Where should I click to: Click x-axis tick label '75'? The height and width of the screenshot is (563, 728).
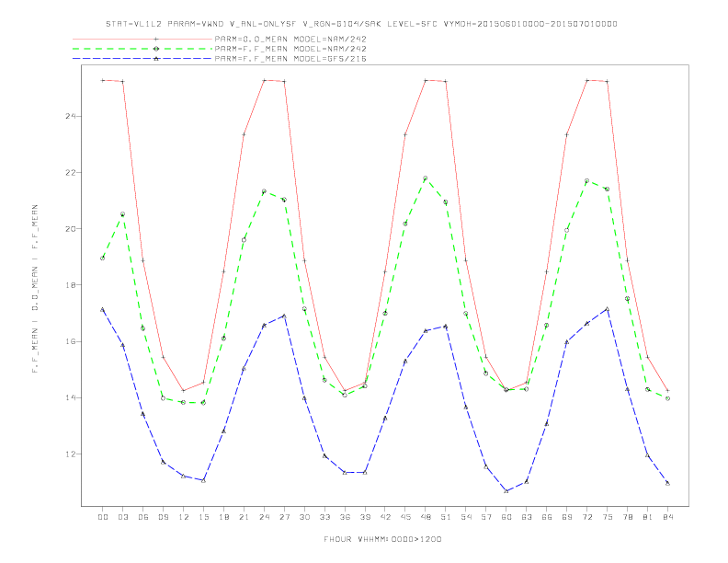tap(608, 517)
